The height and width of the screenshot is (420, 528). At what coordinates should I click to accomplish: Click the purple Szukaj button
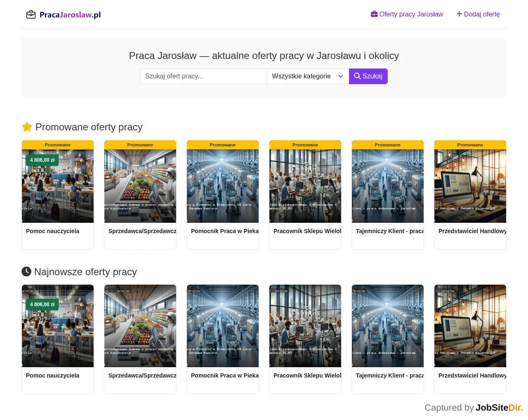tap(368, 76)
